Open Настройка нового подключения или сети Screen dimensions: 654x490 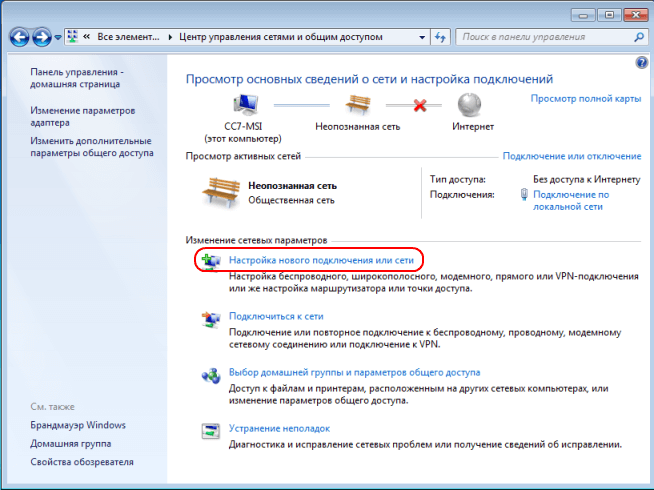(321, 260)
